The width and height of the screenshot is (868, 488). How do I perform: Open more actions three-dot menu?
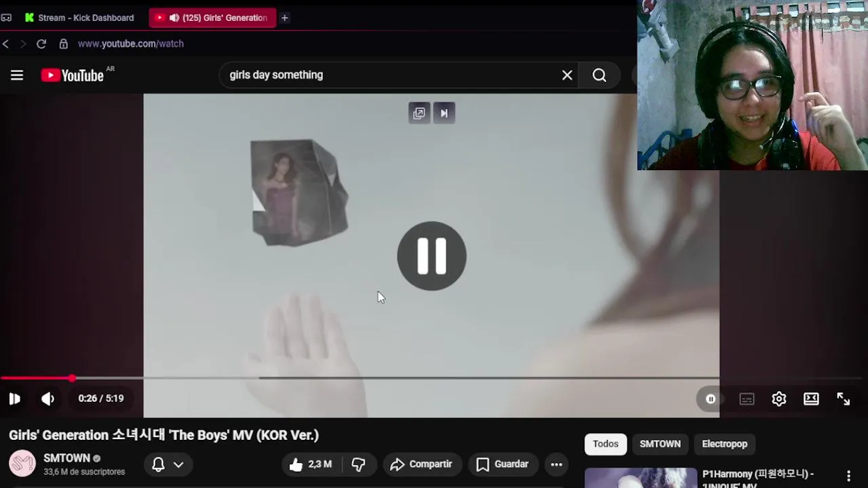pyautogui.click(x=556, y=464)
